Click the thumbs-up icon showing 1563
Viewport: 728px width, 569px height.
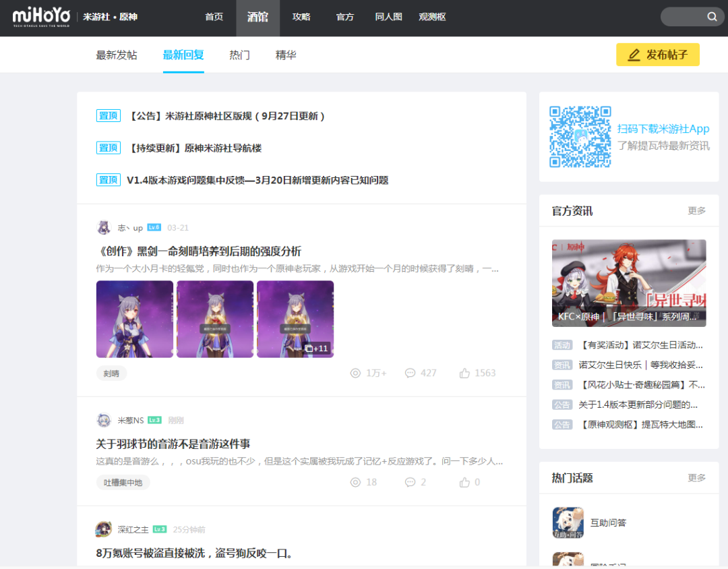click(x=464, y=373)
